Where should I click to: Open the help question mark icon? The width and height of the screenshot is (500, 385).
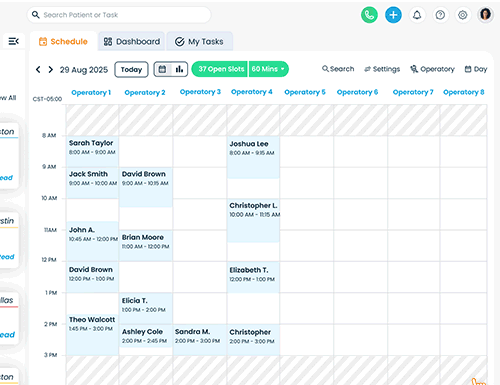coord(440,15)
